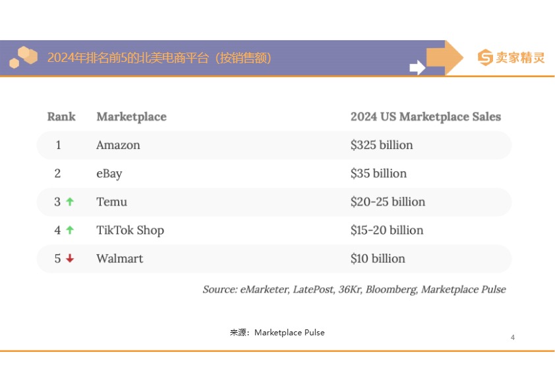Click the large orange arrow in the banner

click(444, 57)
